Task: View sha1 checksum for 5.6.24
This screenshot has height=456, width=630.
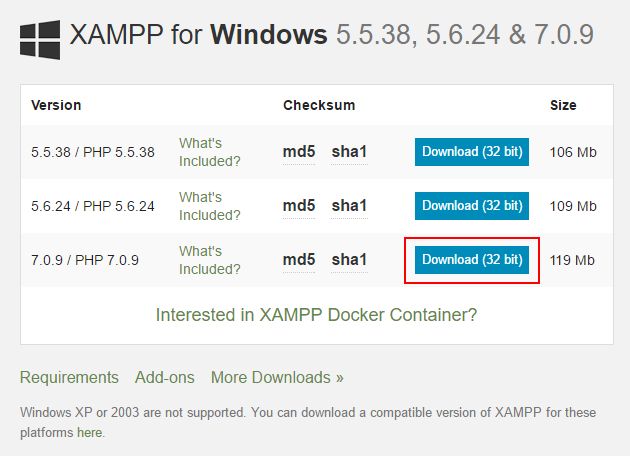Action: tap(349, 206)
